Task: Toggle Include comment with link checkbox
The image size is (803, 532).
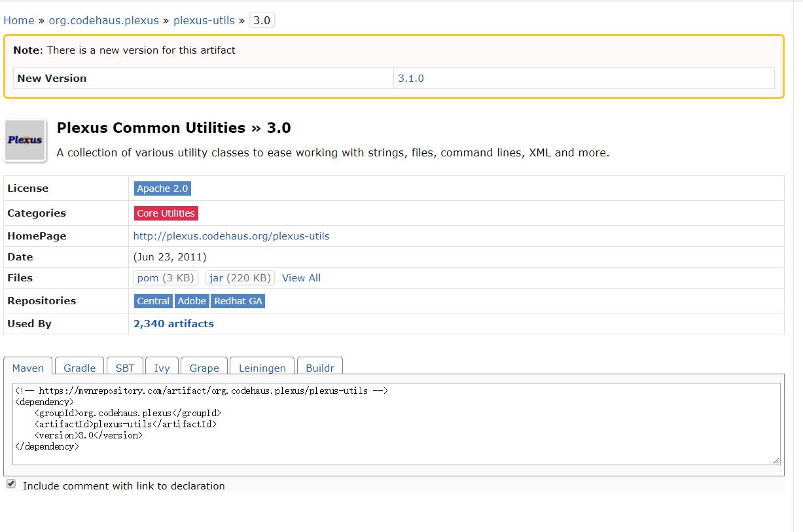Action: click(x=11, y=484)
